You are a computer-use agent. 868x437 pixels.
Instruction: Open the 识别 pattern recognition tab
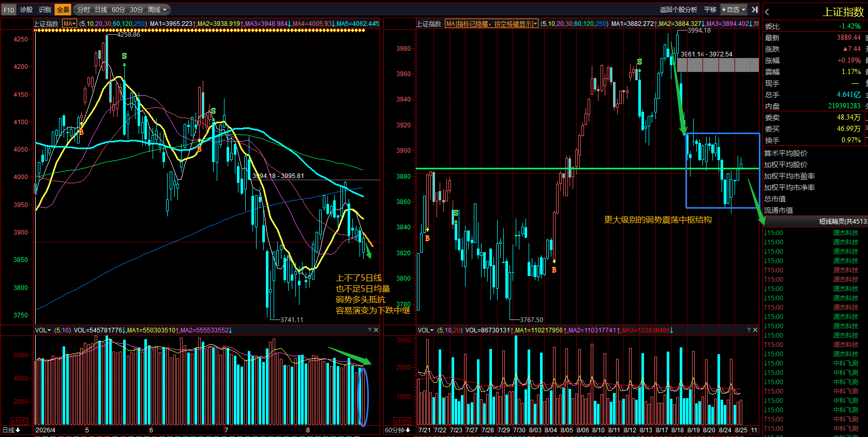[x=45, y=10]
